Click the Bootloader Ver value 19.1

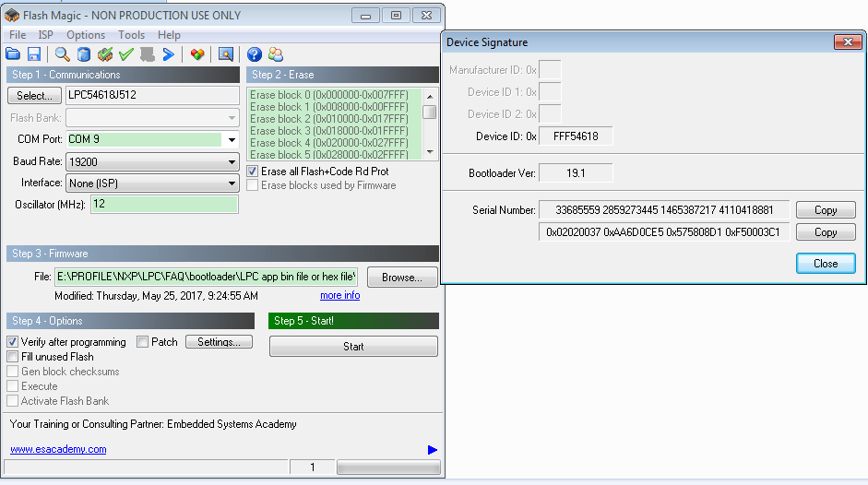pos(576,173)
